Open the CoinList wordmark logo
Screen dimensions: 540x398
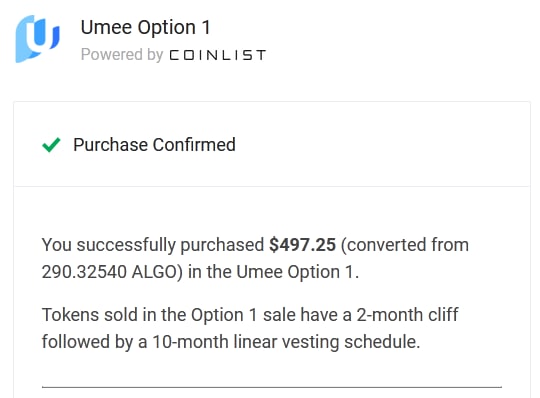point(218,55)
